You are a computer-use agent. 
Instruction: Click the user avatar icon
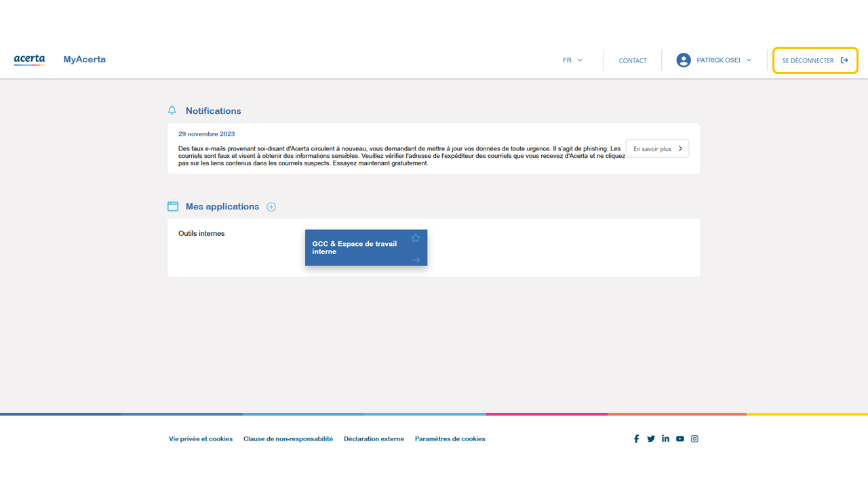(684, 60)
